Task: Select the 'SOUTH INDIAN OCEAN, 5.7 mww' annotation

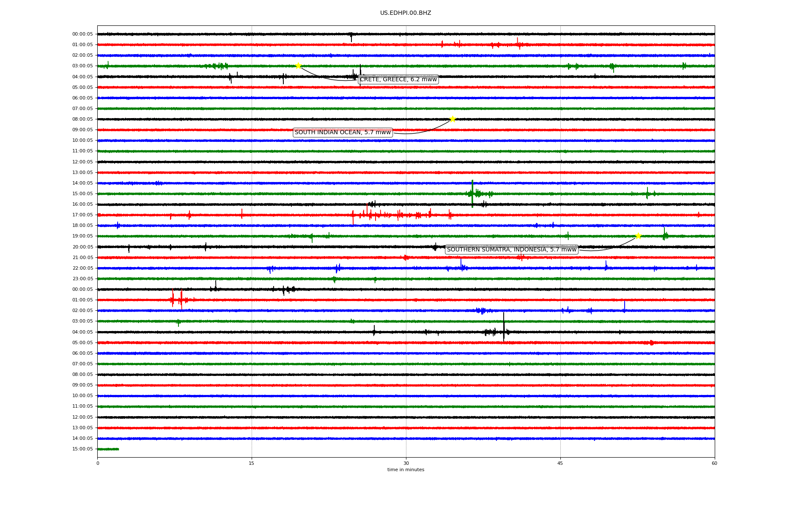Action: (x=343, y=133)
